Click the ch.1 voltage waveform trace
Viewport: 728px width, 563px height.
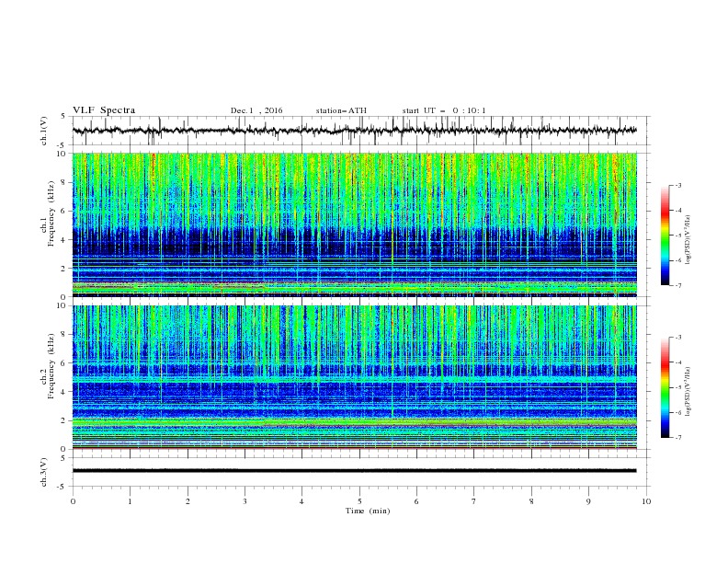[354, 131]
